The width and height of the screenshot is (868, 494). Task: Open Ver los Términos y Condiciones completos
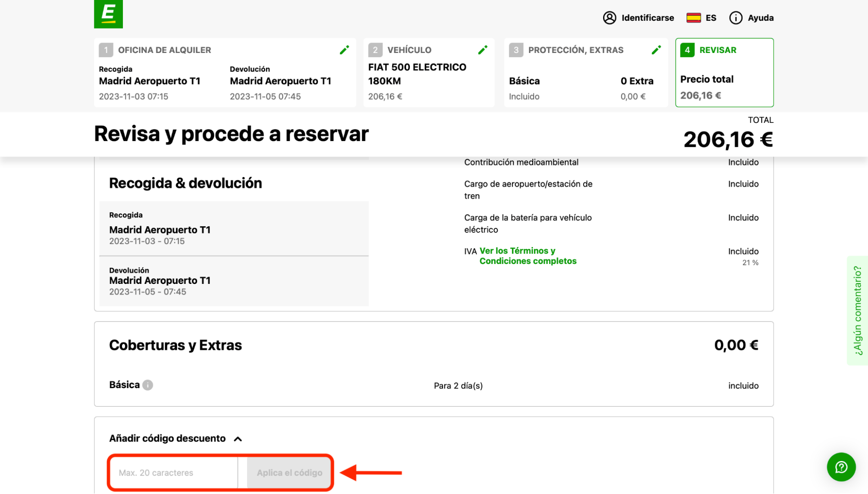pos(528,256)
